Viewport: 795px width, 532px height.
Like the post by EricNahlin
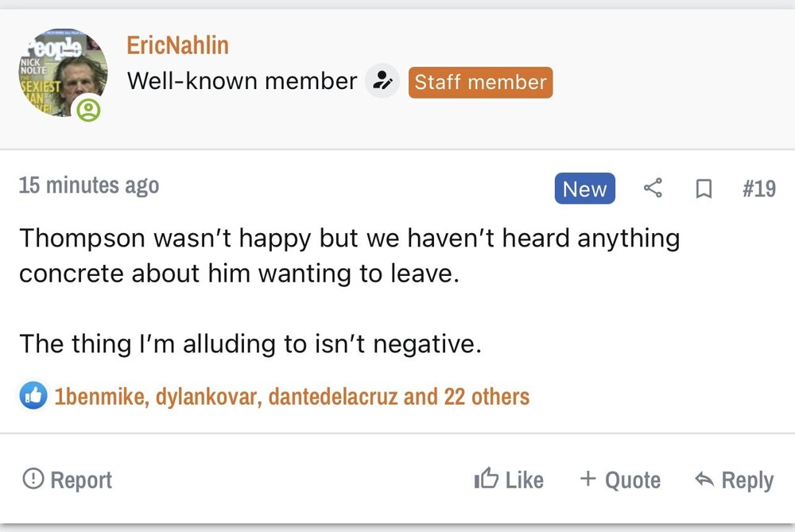pyautogui.click(x=509, y=480)
